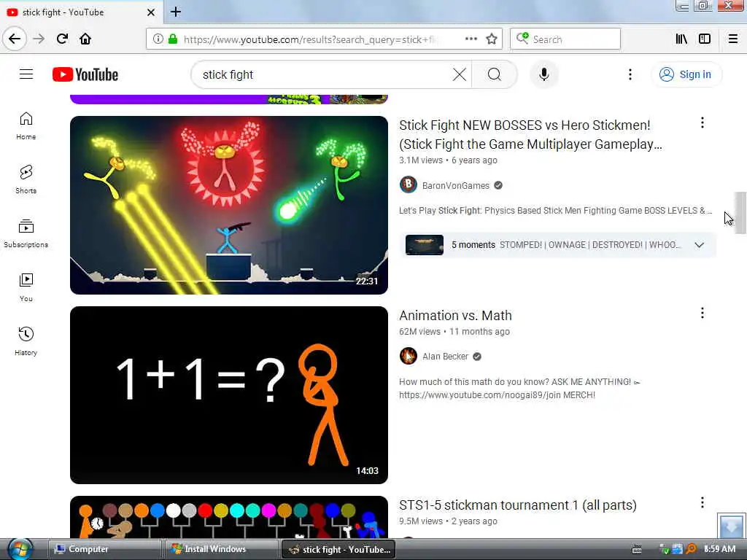Show site information for the page

click(x=158, y=39)
